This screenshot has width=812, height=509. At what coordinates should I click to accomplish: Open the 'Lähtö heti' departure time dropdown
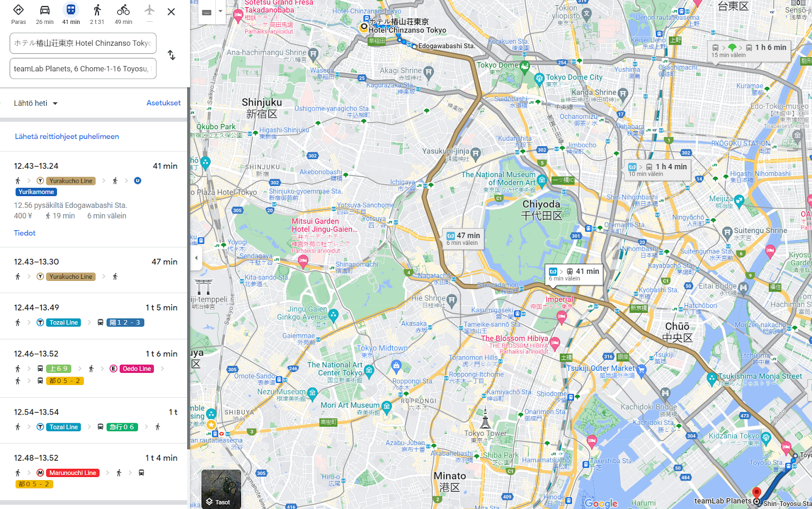36,103
